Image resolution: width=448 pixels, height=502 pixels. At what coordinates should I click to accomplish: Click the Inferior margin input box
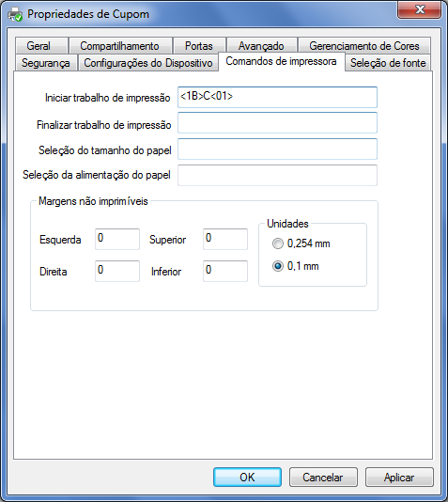pos(225,271)
